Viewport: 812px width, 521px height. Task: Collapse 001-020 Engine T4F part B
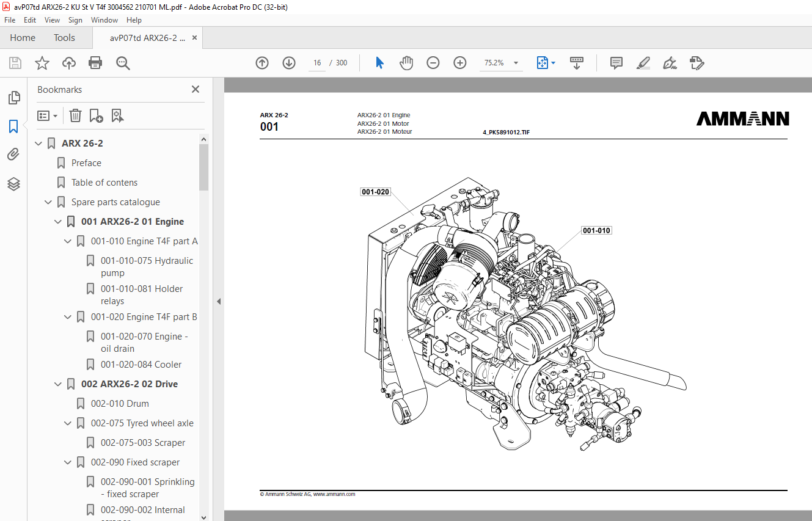click(68, 317)
